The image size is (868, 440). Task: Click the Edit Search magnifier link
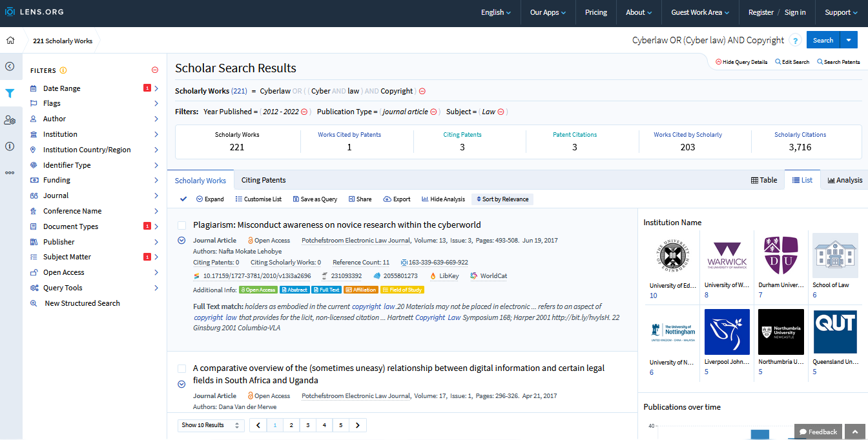pyautogui.click(x=792, y=62)
